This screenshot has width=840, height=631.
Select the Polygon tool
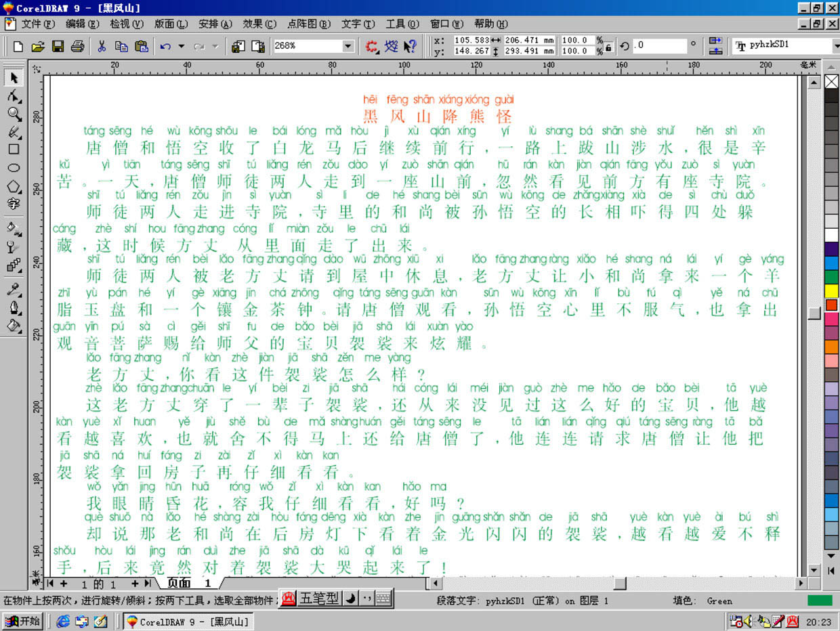click(x=14, y=186)
